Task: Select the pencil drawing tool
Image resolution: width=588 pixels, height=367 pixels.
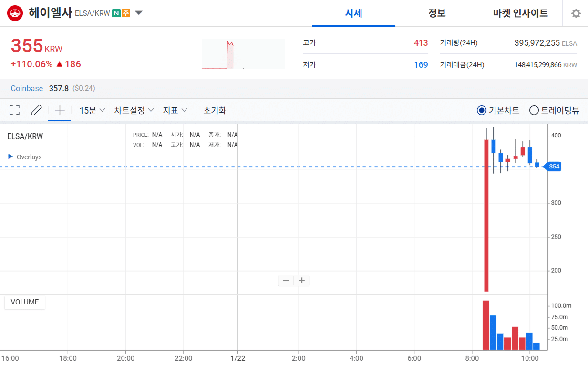Action: click(x=37, y=110)
